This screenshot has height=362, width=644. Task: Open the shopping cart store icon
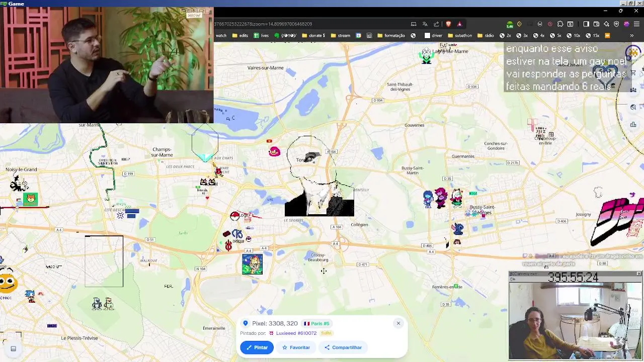click(633, 73)
